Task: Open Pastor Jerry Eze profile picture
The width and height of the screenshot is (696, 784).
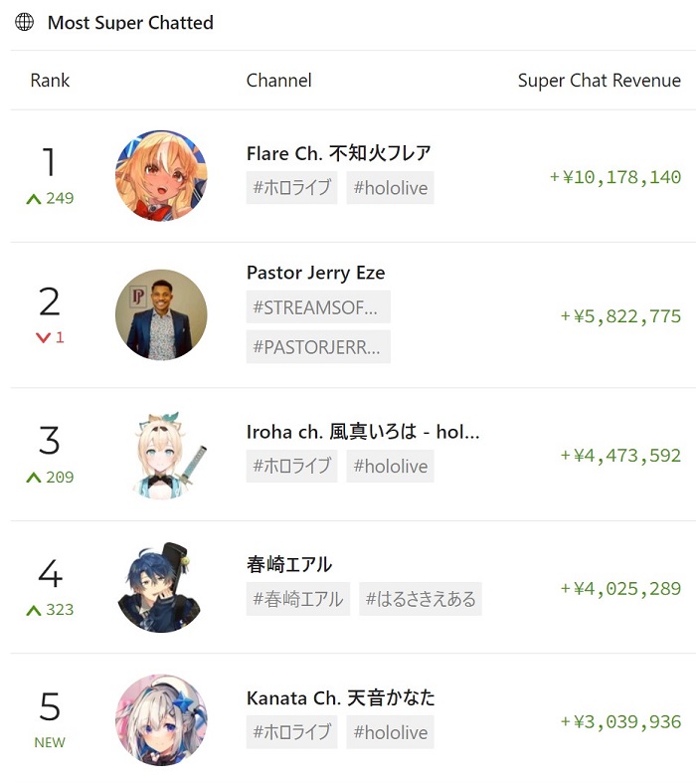Action: pyautogui.click(x=161, y=315)
